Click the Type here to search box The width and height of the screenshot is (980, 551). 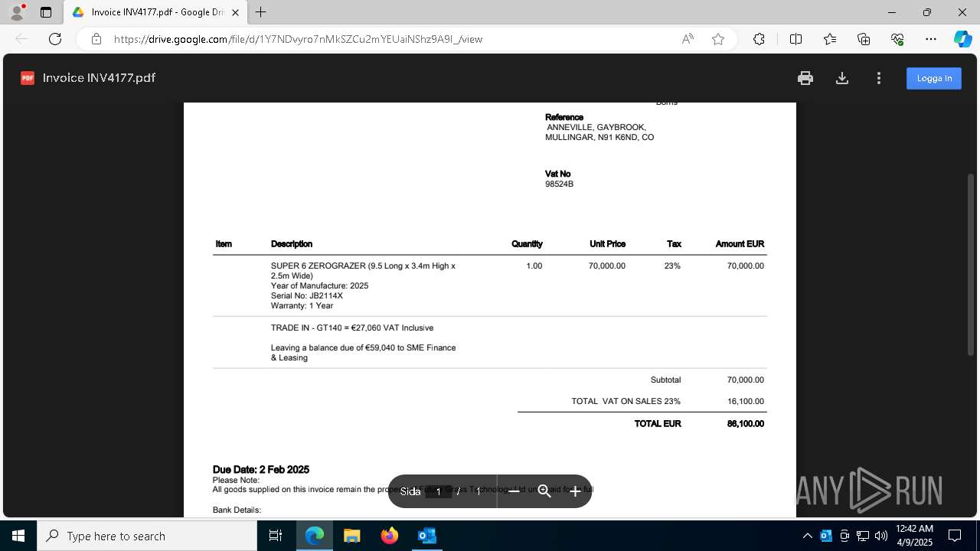pyautogui.click(x=147, y=536)
